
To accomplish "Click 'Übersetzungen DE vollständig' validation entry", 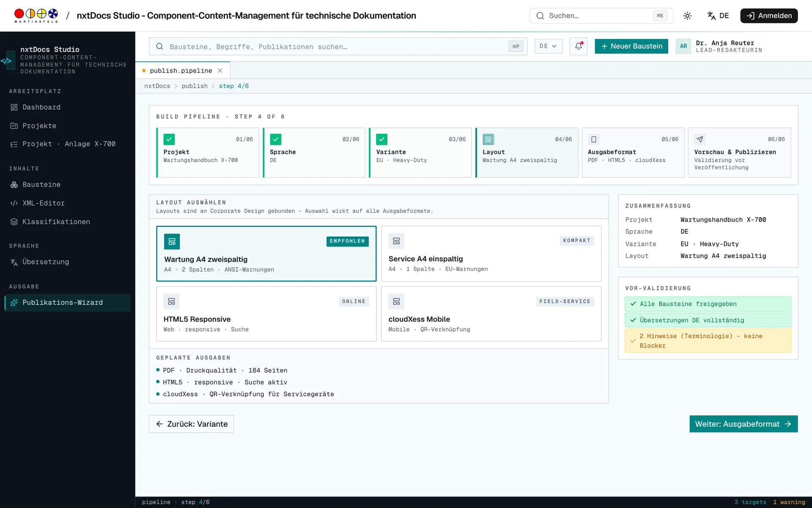I will coord(708,320).
